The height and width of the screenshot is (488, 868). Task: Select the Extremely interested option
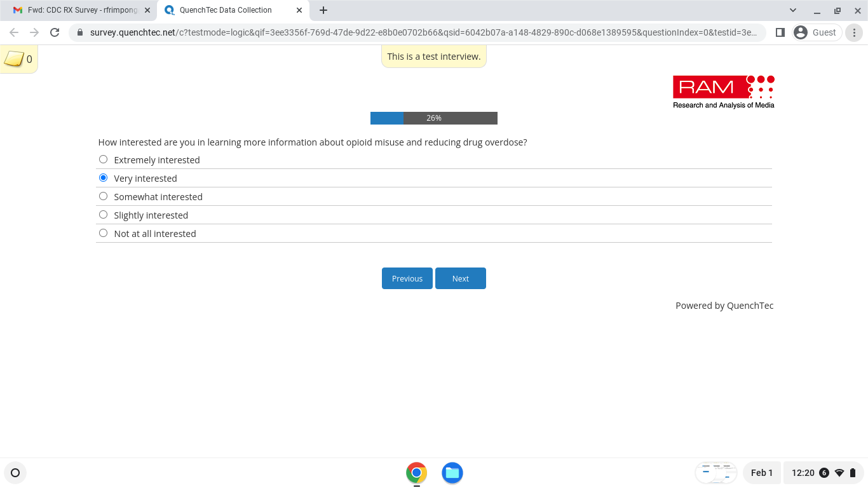104,159
